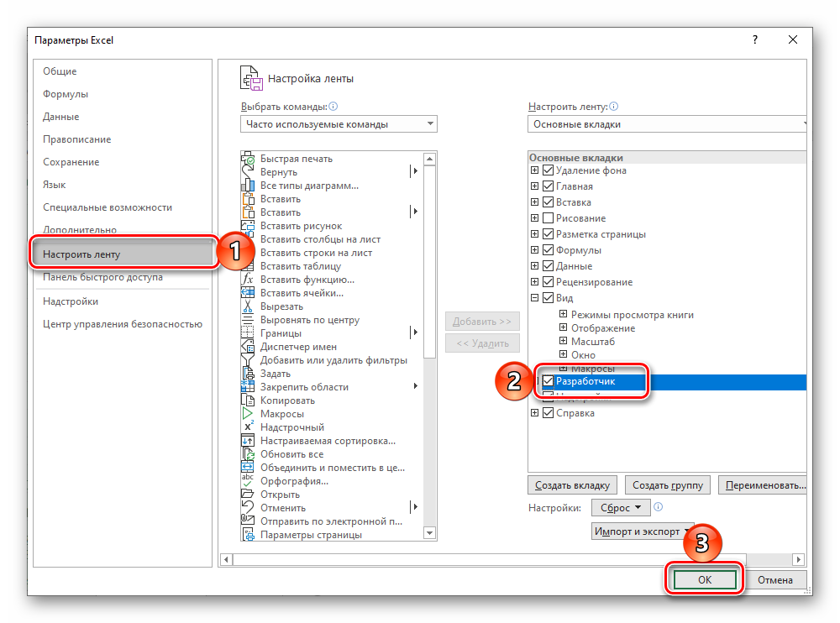The width and height of the screenshot is (840, 623).
Task: Open the Выбрать команды dropdown
Action: tap(339, 124)
